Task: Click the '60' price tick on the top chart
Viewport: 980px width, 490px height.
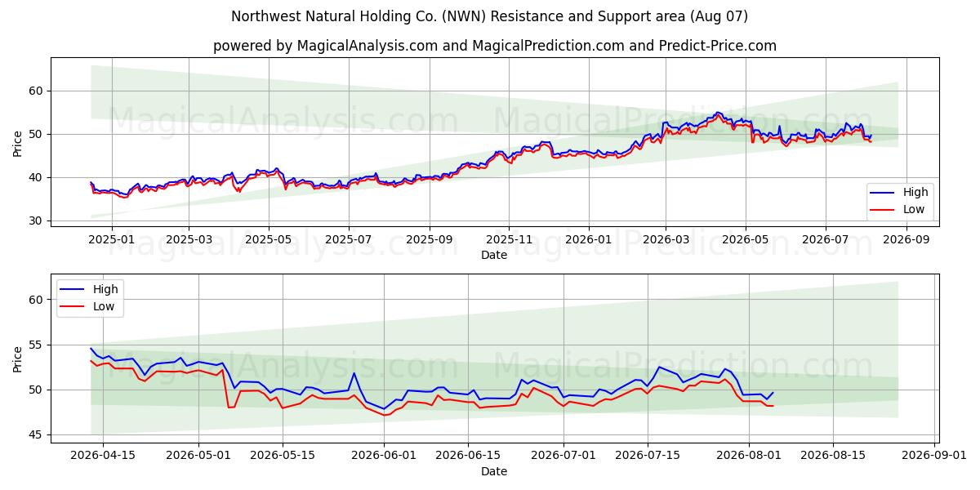Action: (38, 91)
